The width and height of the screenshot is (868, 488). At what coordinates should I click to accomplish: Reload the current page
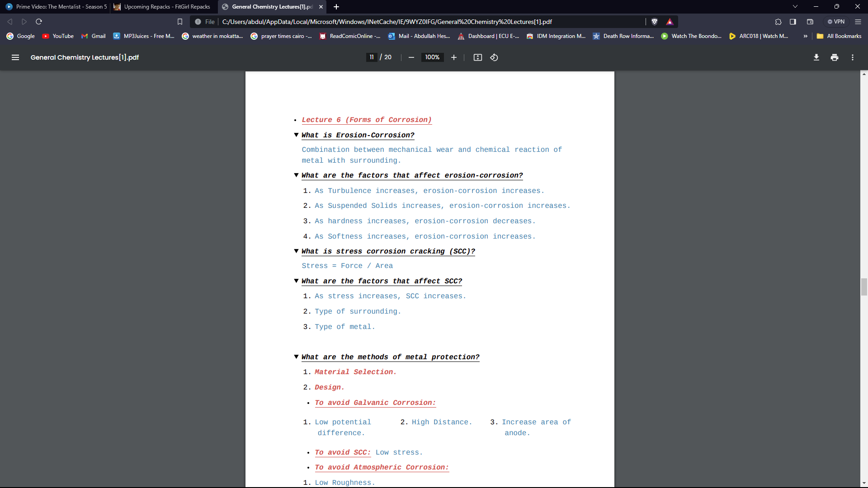pyautogui.click(x=39, y=21)
